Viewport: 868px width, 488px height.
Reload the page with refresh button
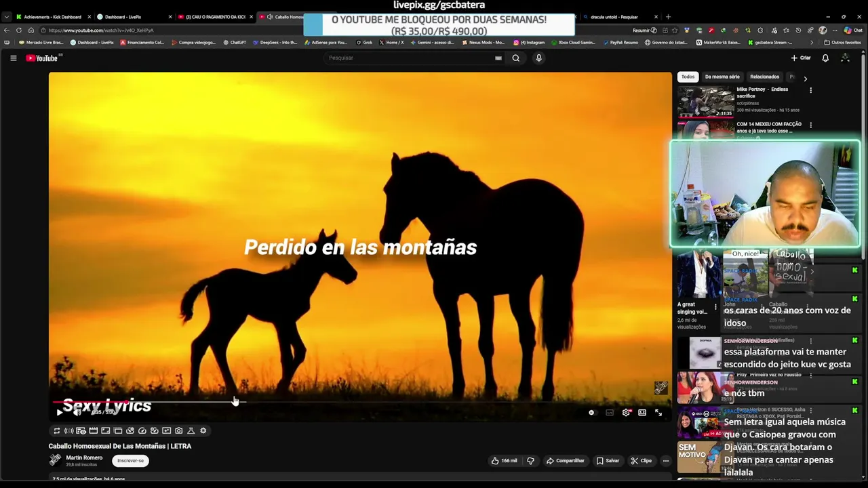pyautogui.click(x=18, y=30)
